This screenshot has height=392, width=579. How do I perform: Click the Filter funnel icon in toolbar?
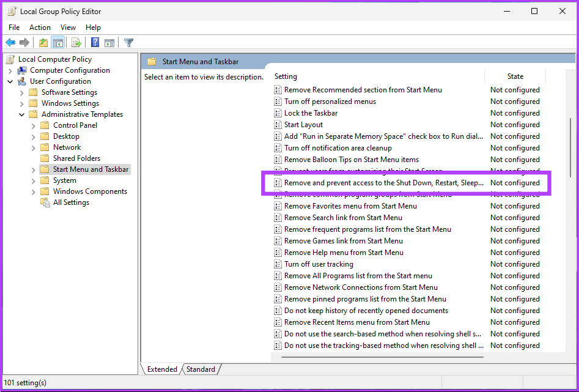128,42
